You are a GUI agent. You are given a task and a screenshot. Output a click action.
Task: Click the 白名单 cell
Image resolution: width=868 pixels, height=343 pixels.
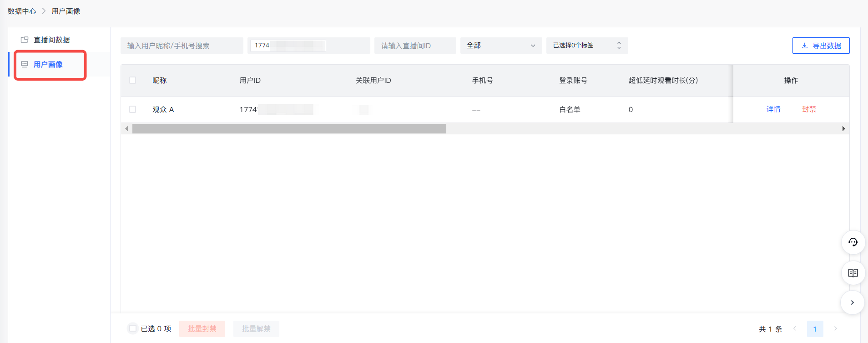point(570,109)
